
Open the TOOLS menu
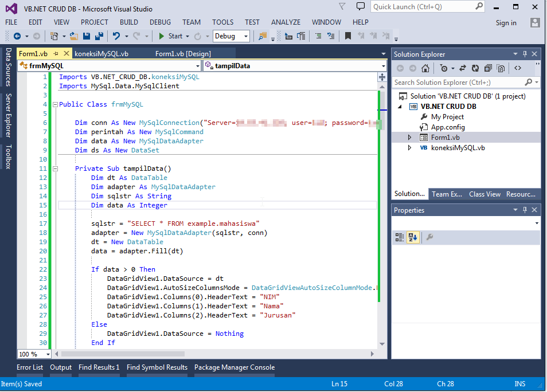point(222,22)
